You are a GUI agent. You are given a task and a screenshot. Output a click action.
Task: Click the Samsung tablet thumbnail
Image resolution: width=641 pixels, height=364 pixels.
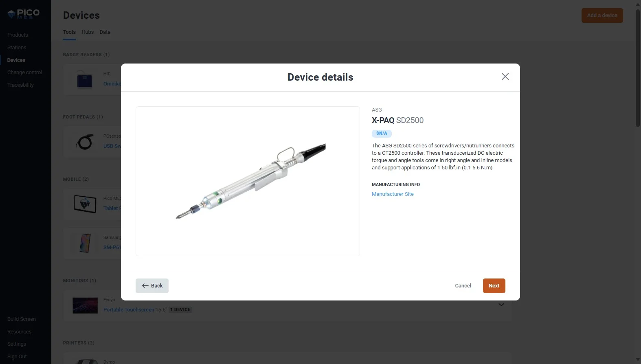point(85,243)
